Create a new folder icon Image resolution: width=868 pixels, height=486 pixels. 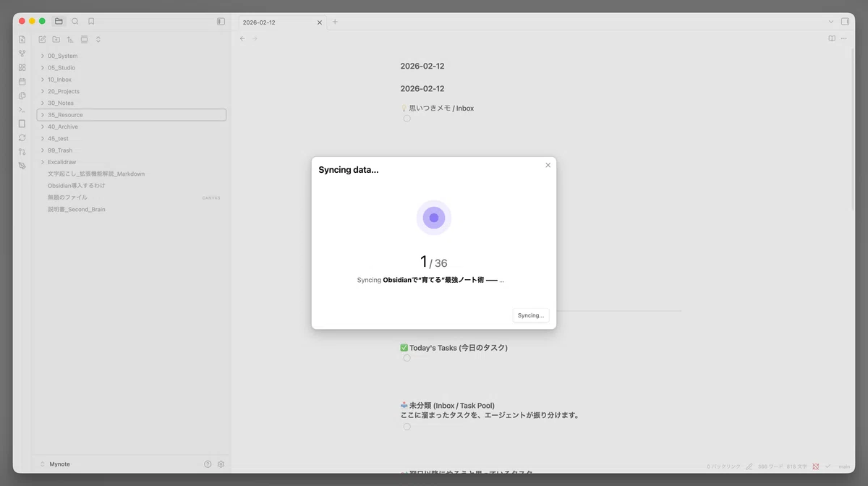56,39
